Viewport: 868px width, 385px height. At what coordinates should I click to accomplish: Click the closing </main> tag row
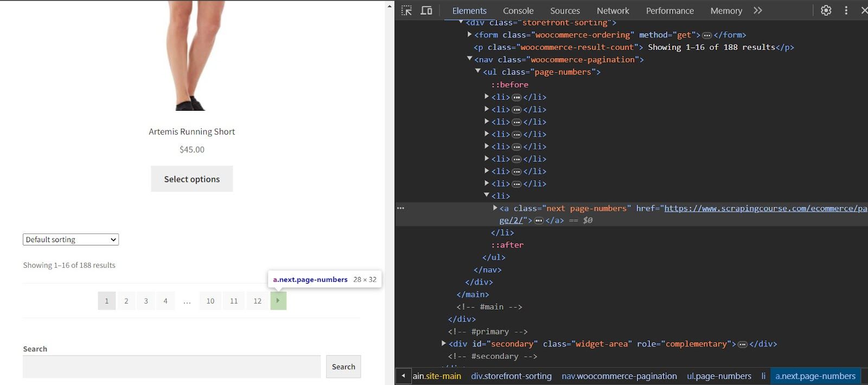(x=473, y=294)
